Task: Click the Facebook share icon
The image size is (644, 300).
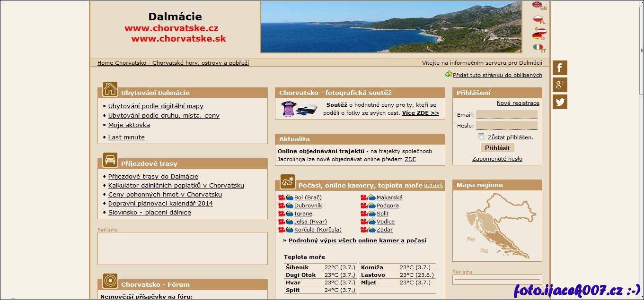Action: (x=560, y=68)
